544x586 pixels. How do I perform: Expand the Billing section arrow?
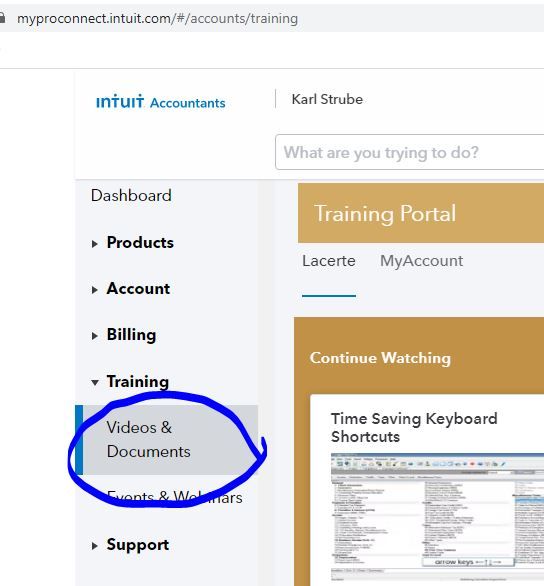point(95,336)
